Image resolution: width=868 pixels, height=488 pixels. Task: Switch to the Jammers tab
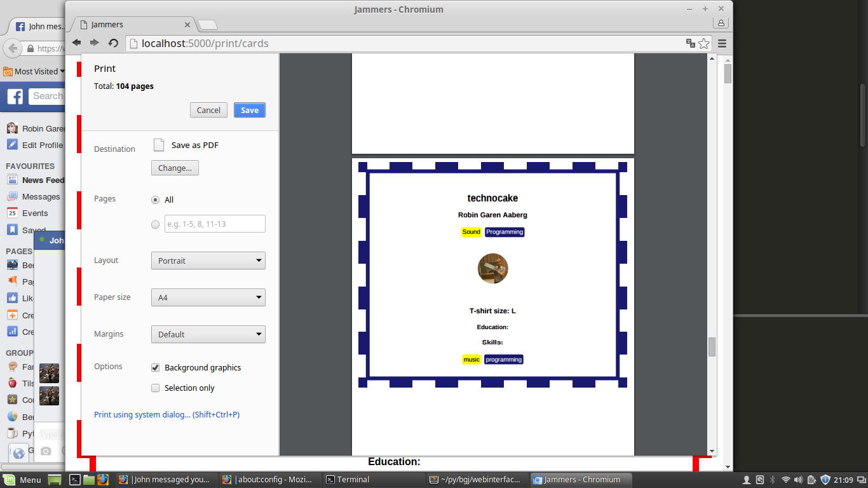pos(132,25)
